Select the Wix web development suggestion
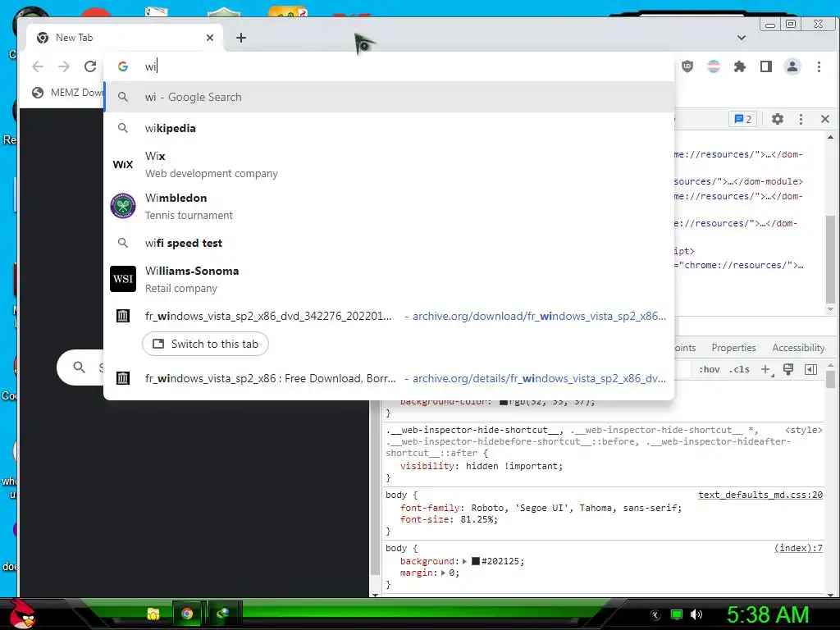The image size is (840, 630). (389, 164)
